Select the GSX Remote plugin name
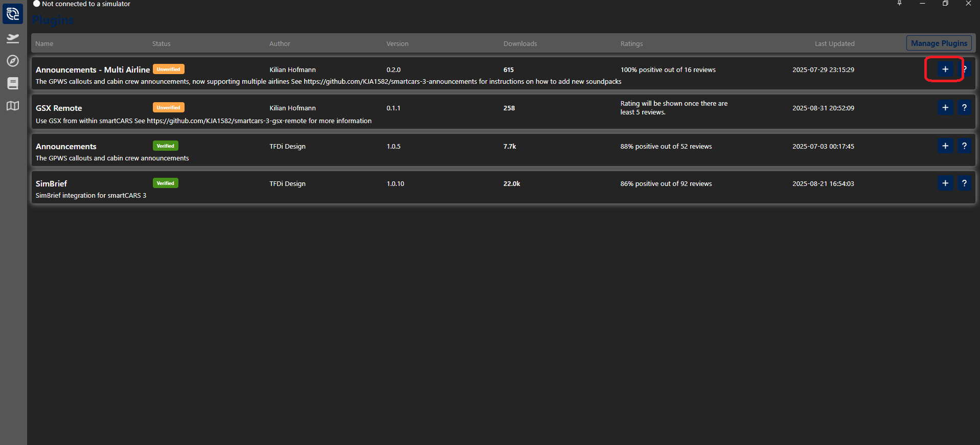 click(x=59, y=108)
